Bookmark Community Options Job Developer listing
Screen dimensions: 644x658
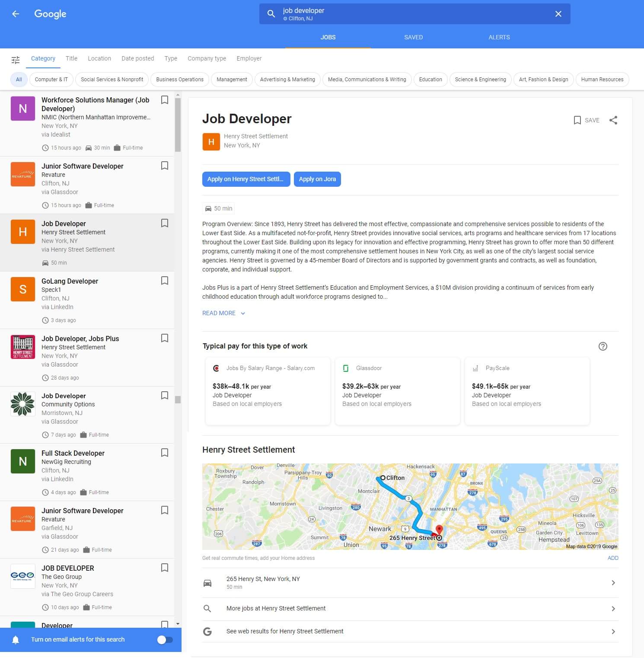(165, 395)
